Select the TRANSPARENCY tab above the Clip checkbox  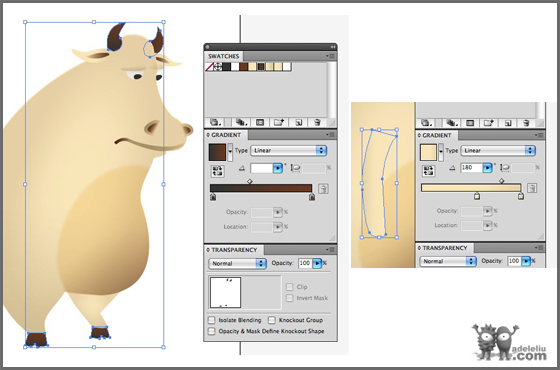(234, 250)
